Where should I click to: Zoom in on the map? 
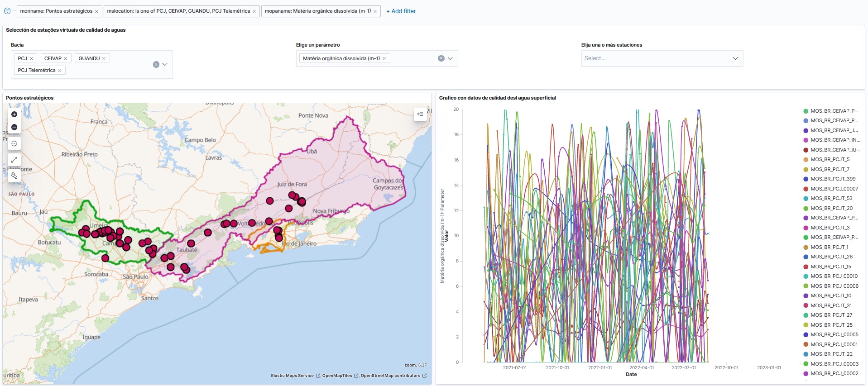pyautogui.click(x=14, y=114)
